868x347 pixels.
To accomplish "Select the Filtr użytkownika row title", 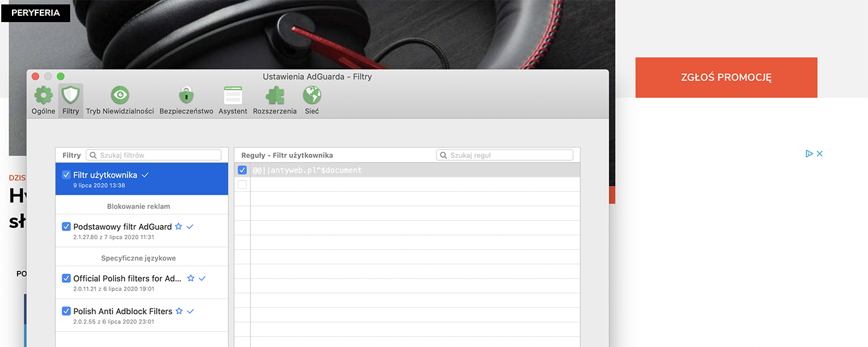I will coord(105,175).
